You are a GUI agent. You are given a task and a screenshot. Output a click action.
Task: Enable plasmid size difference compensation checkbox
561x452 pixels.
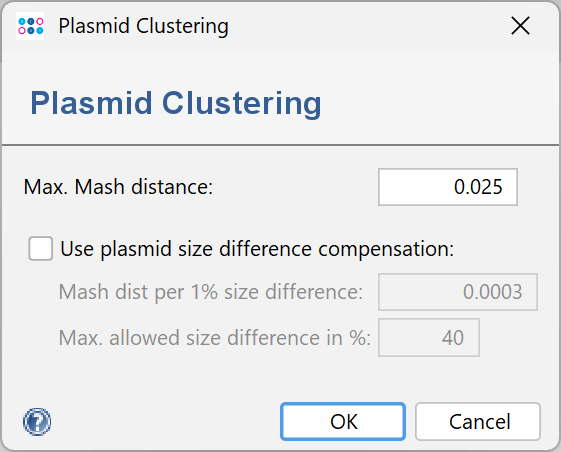pos(41,248)
